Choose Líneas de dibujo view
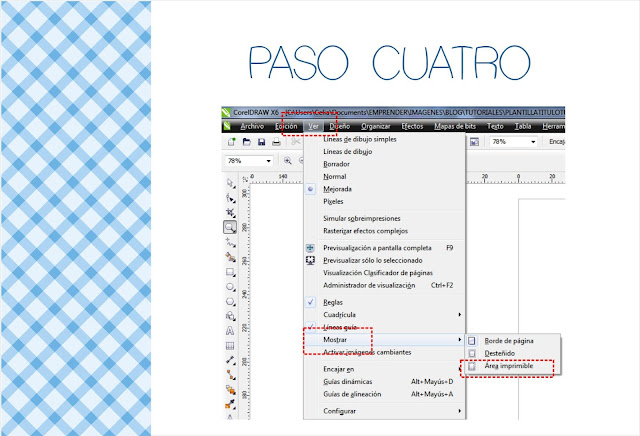The height and width of the screenshot is (436, 640). tap(347, 151)
